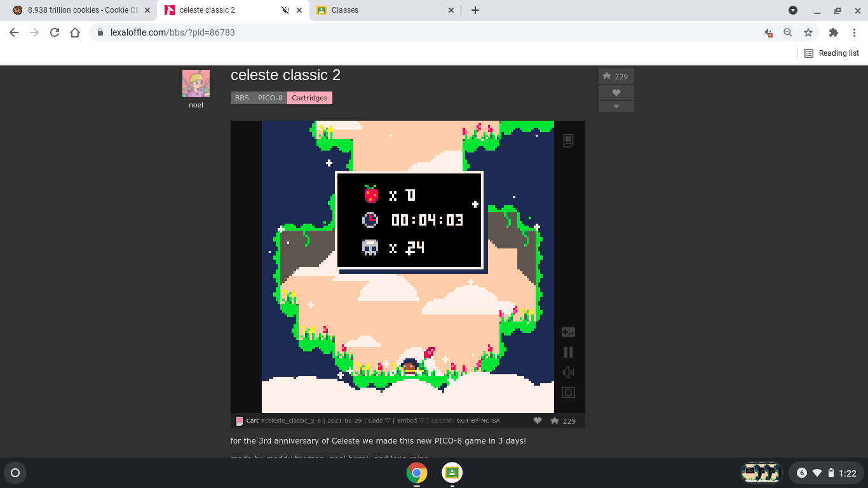The image size is (868, 488).
Task: Expand the Embed dropdown
Action: point(410,421)
